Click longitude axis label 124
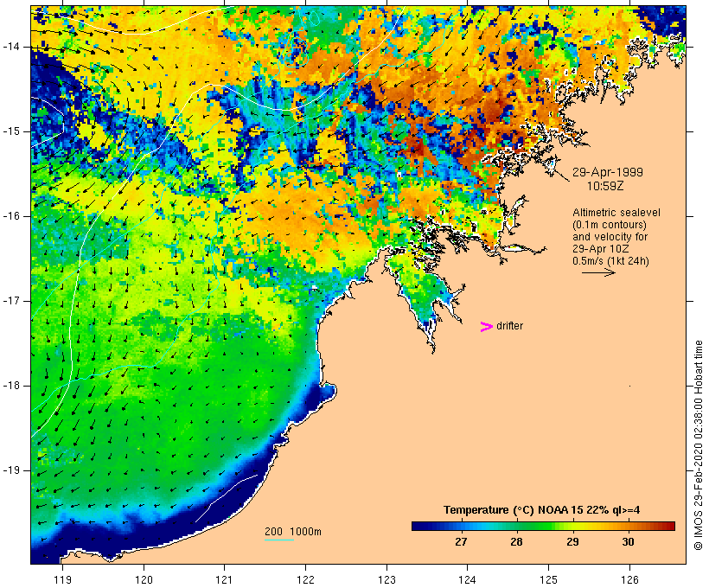 click(468, 579)
